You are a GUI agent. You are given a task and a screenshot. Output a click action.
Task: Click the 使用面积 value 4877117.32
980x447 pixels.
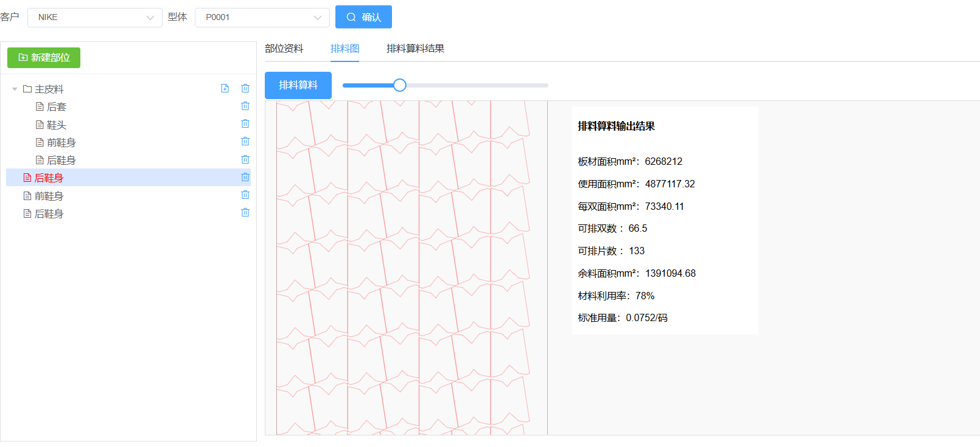[670, 184]
